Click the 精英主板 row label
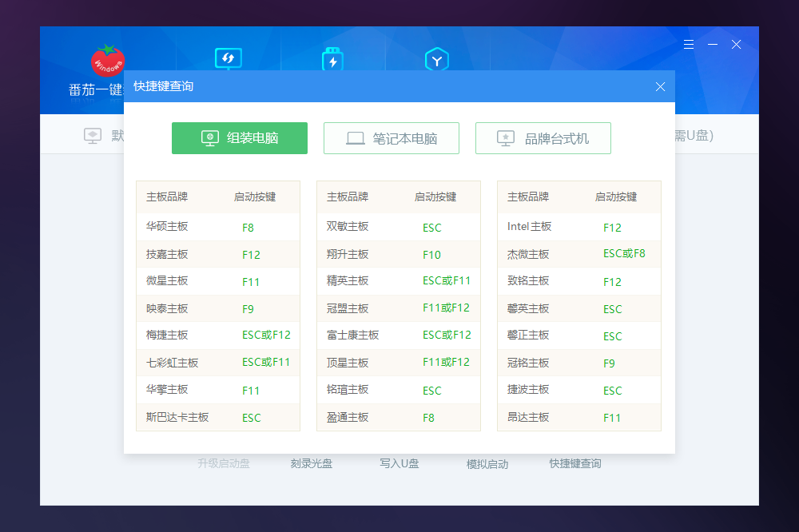This screenshot has width=799, height=532. click(x=348, y=281)
